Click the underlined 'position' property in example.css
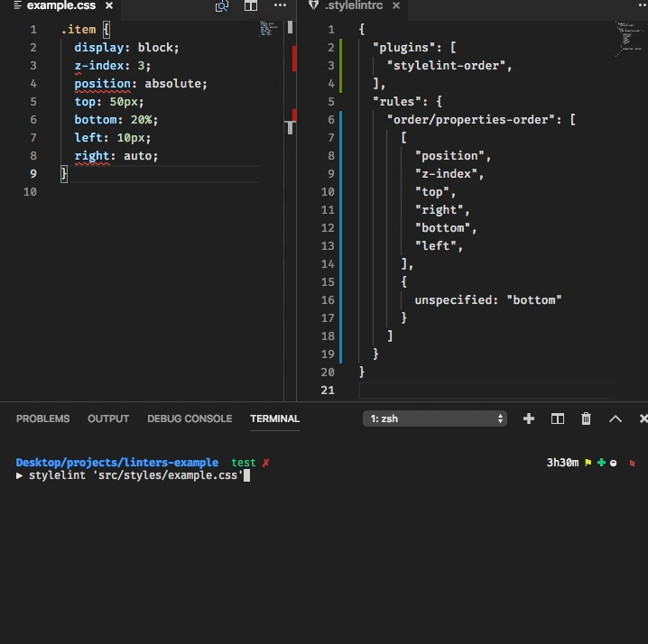The height and width of the screenshot is (644, 648). [103, 84]
